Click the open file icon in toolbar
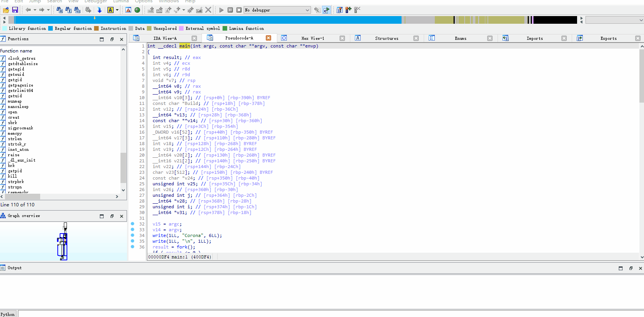Viewport: 644px width, 317px height. pyautogui.click(x=6, y=10)
